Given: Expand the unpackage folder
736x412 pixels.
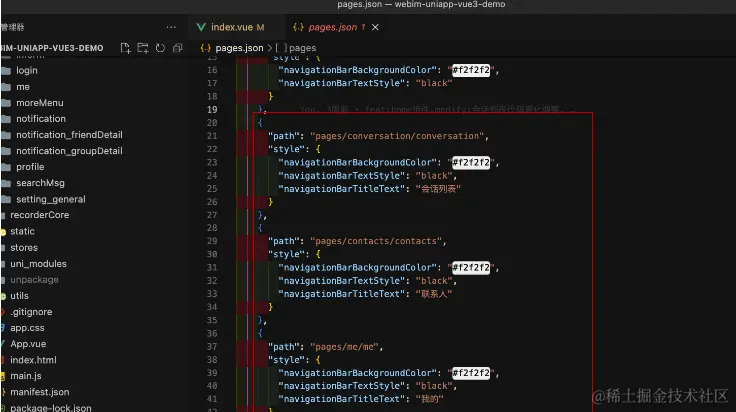Looking at the screenshot, I should (34, 280).
